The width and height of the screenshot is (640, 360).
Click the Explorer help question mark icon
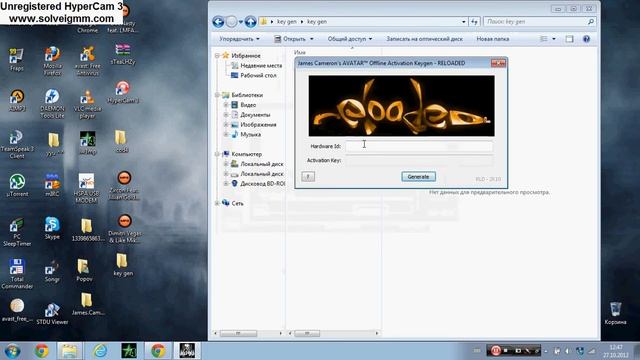[x=586, y=39]
